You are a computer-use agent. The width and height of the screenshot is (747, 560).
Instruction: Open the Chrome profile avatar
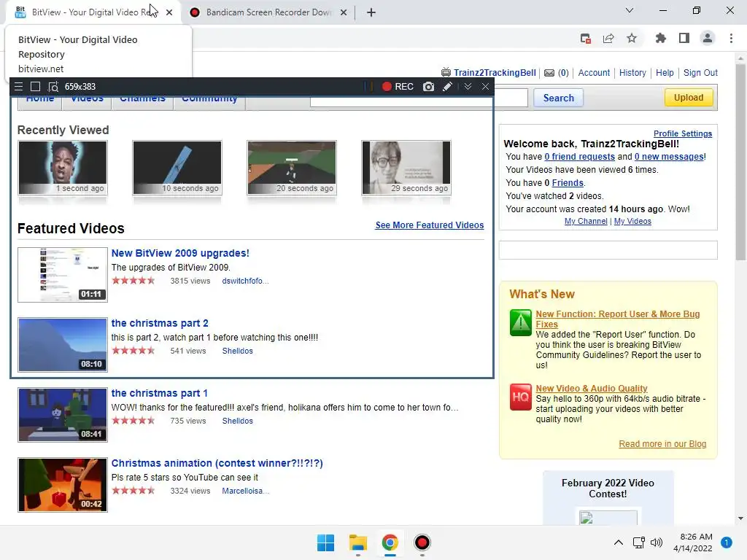[x=708, y=39]
